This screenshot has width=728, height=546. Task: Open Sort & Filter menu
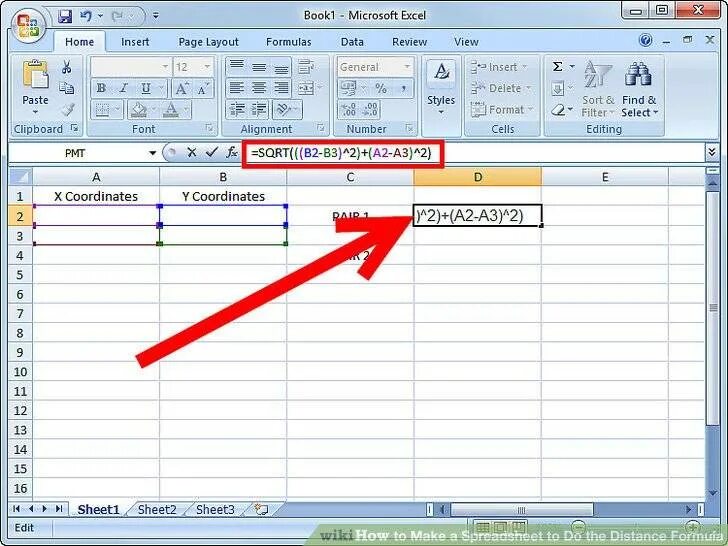pos(598,89)
